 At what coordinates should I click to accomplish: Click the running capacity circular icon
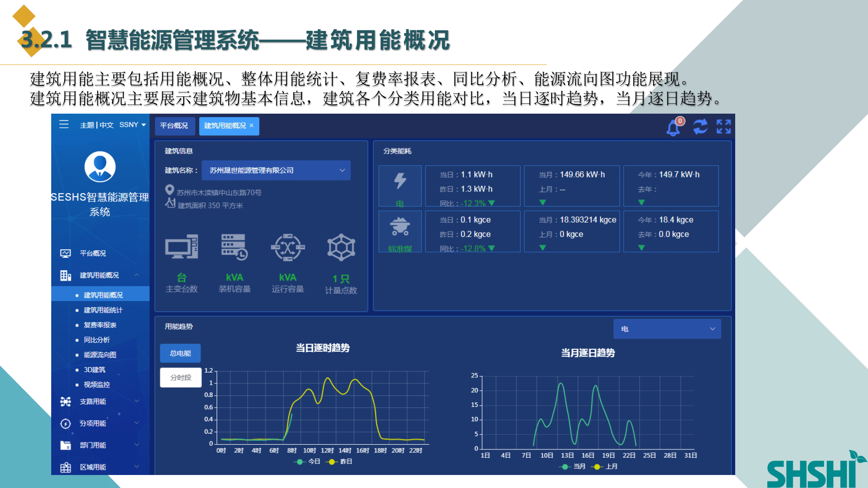pyautogui.click(x=288, y=247)
